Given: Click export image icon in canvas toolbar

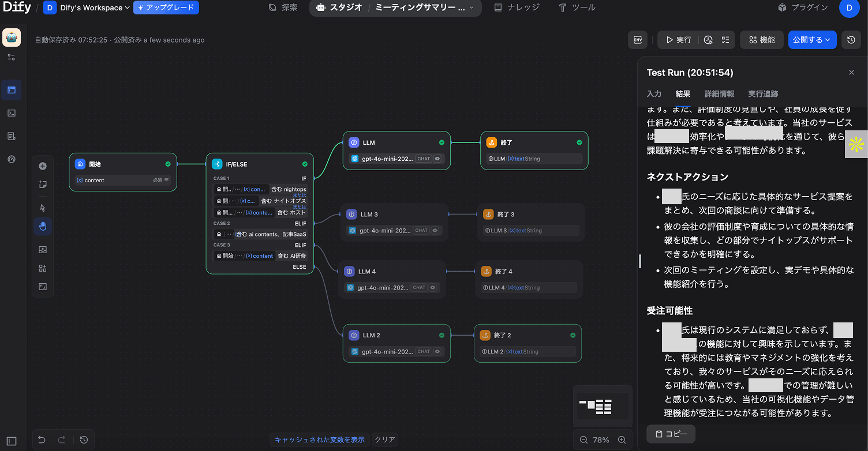Looking at the screenshot, I should pyautogui.click(x=43, y=250).
